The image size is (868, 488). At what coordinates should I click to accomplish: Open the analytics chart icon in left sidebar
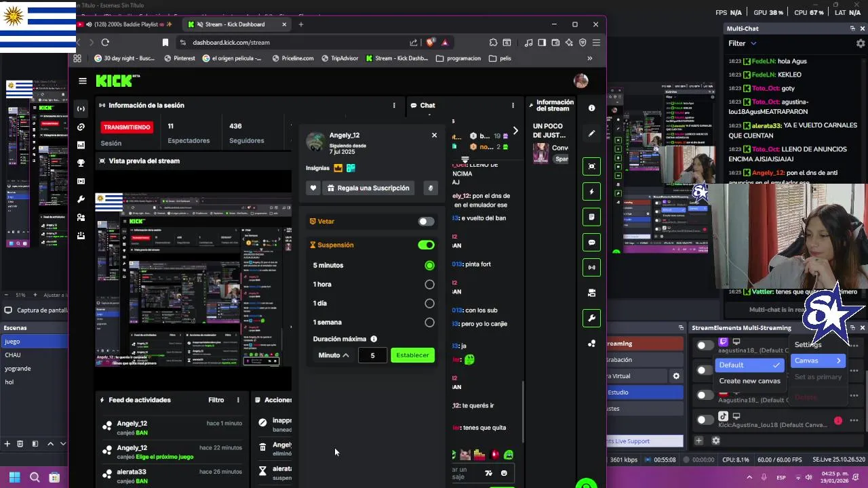[81, 145]
